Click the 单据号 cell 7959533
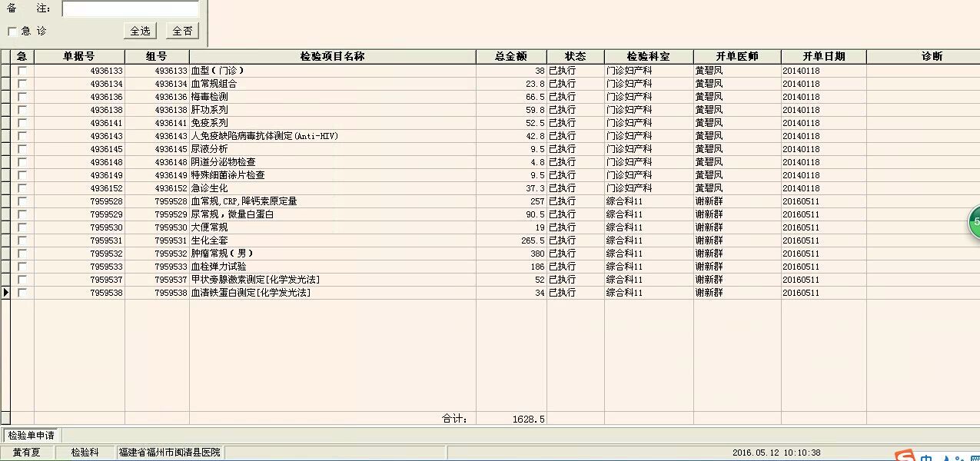The width and height of the screenshot is (980, 461). (x=79, y=267)
